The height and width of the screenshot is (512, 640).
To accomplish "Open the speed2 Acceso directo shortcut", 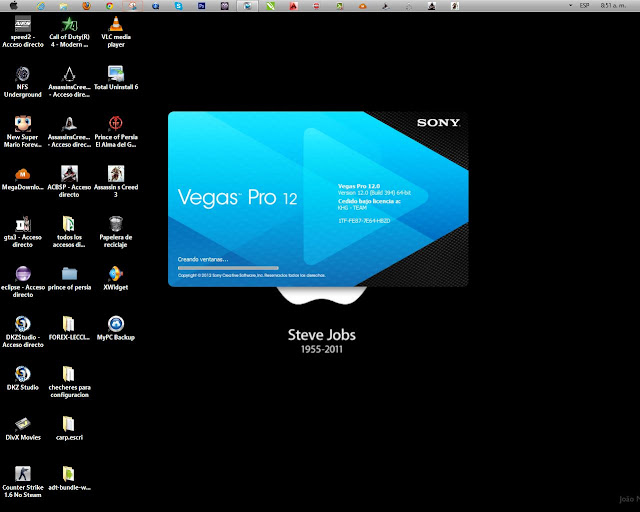I will (x=23, y=32).
